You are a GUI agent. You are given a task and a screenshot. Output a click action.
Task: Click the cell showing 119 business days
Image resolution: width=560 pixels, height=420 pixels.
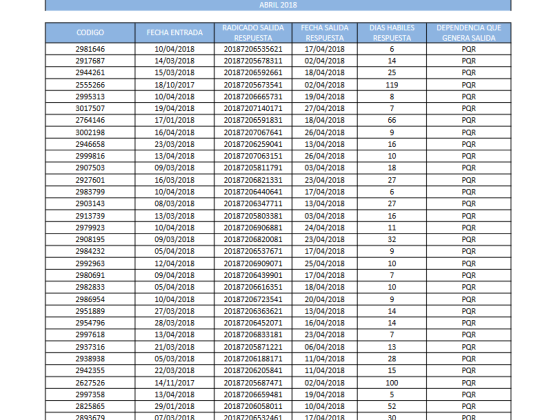click(x=392, y=85)
